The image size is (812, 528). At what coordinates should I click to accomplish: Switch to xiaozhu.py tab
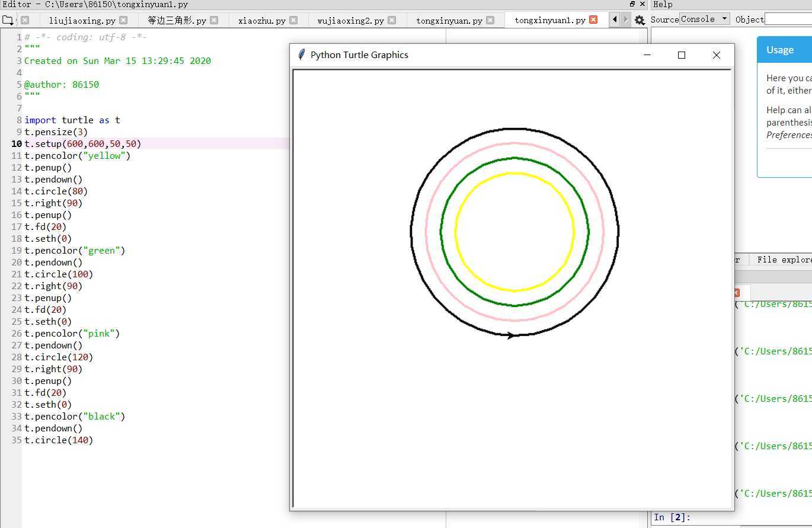(262, 20)
